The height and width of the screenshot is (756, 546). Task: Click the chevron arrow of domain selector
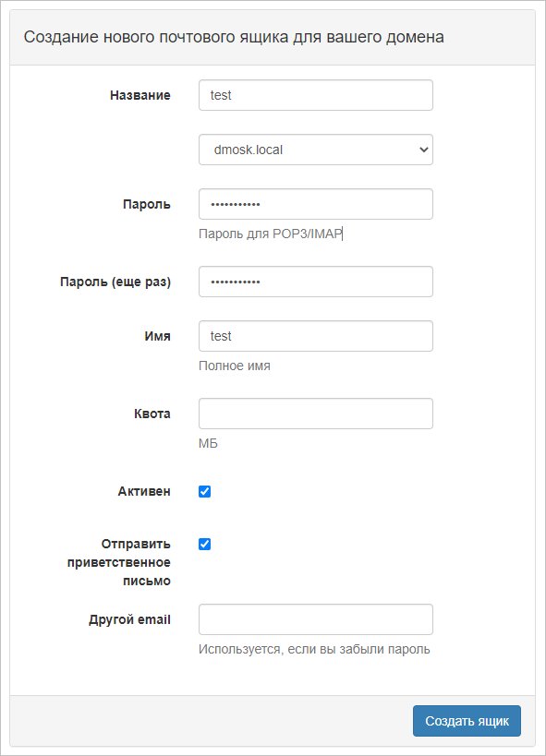click(x=423, y=150)
